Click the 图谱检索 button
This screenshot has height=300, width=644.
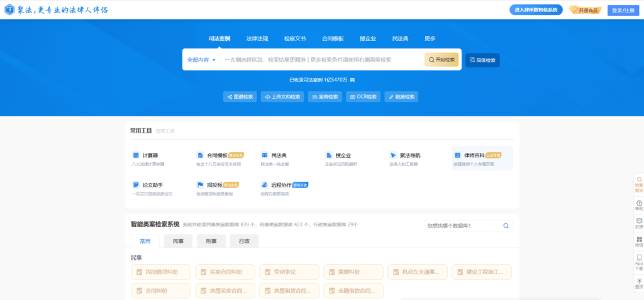tap(240, 97)
